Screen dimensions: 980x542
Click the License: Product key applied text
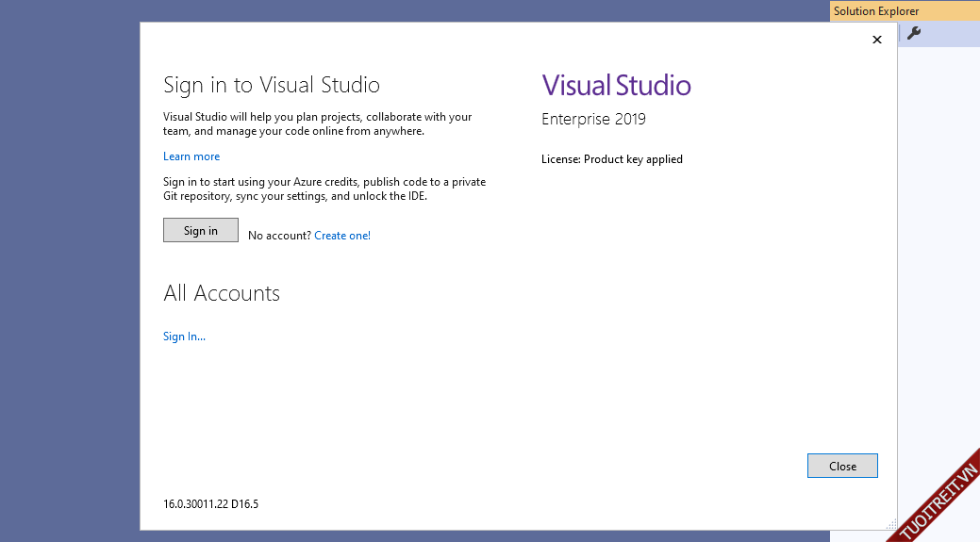point(611,159)
